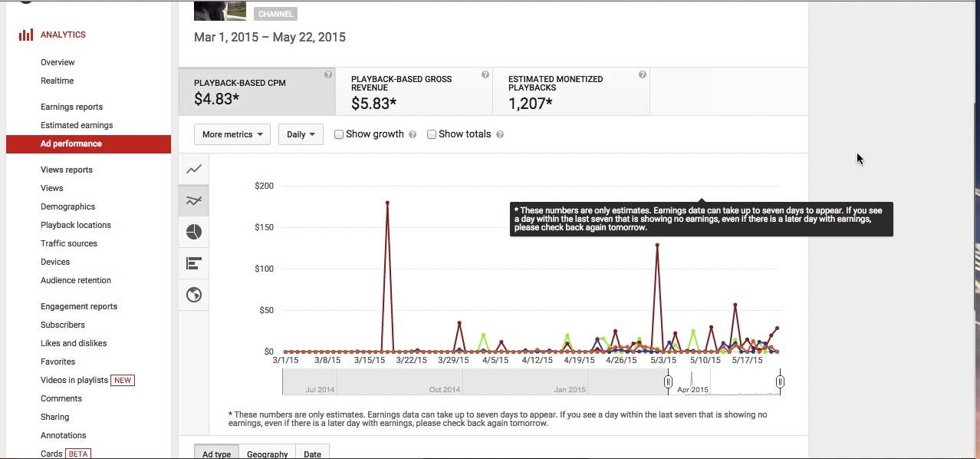Screen dimensions: 980x459
Task: Open the Cards beta report
Action: click(51, 454)
